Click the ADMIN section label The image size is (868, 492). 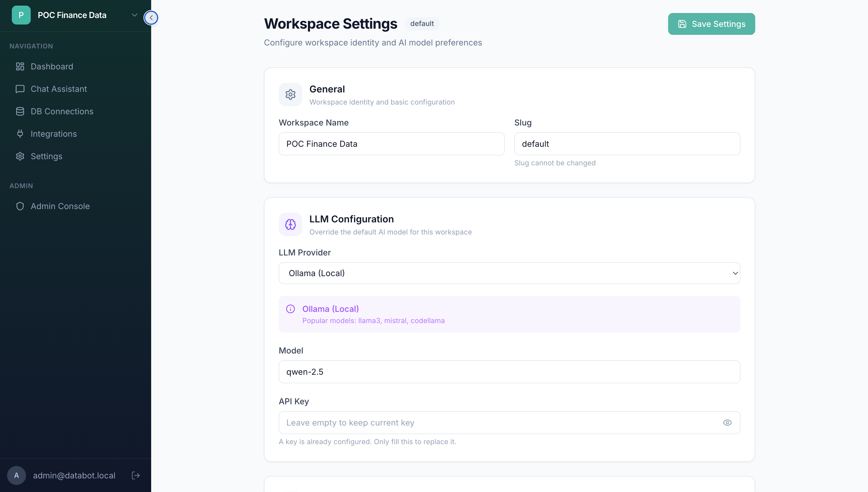(x=21, y=186)
